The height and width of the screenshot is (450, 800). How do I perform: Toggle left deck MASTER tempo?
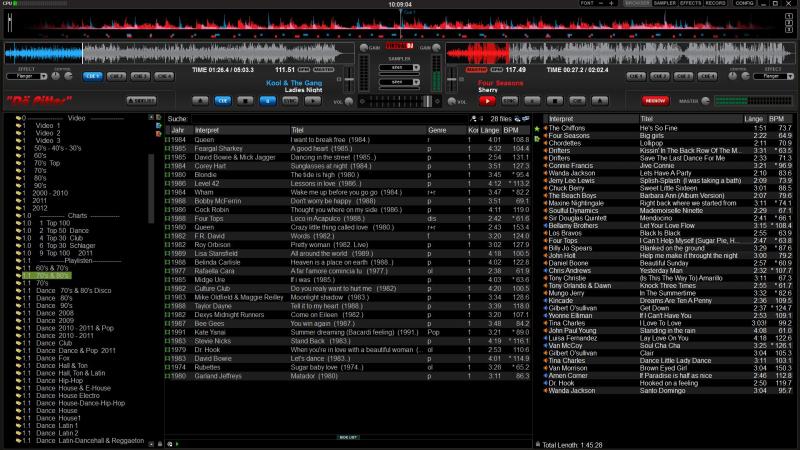pos(323,69)
